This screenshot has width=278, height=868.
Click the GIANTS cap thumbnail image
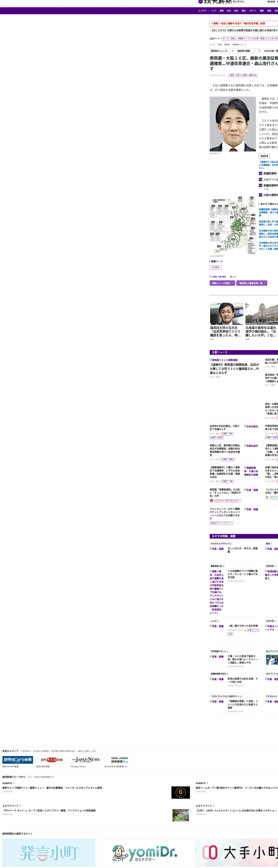coord(181,792)
